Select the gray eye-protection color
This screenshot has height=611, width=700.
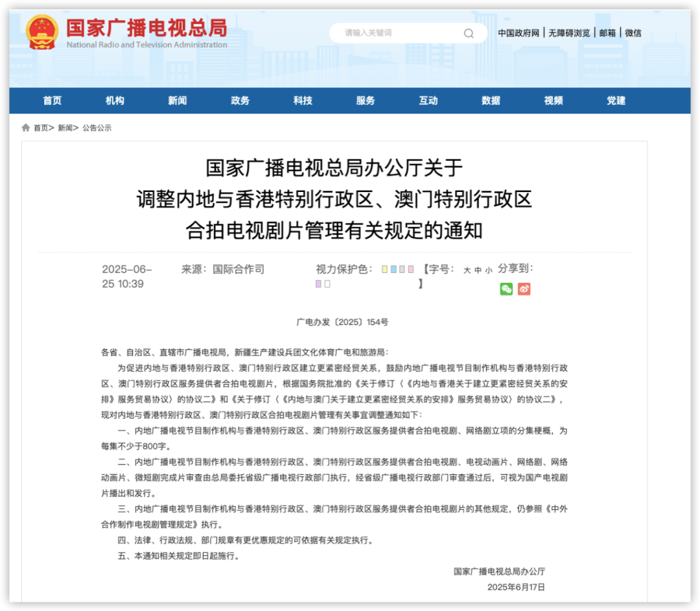click(402, 269)
